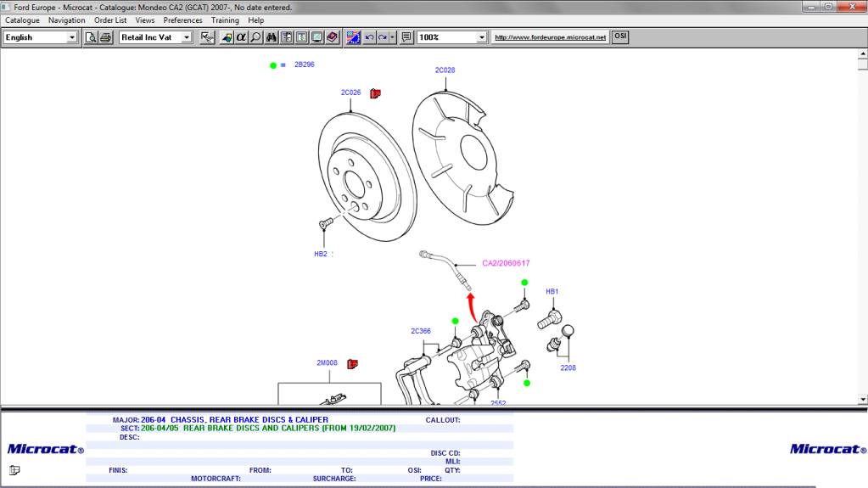Click the order list icon below Microcat logo
The image size is (868, 488).
click(x=14, y=470)
